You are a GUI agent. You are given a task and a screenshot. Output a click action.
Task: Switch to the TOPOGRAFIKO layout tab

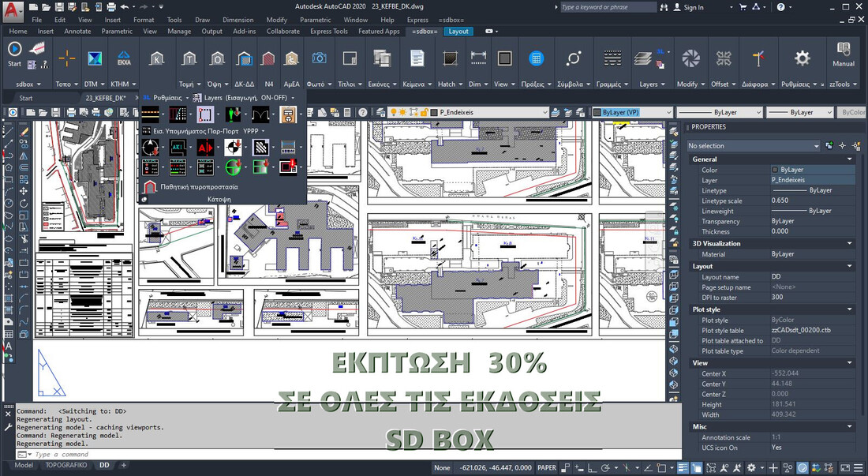[x=66, y=466]
